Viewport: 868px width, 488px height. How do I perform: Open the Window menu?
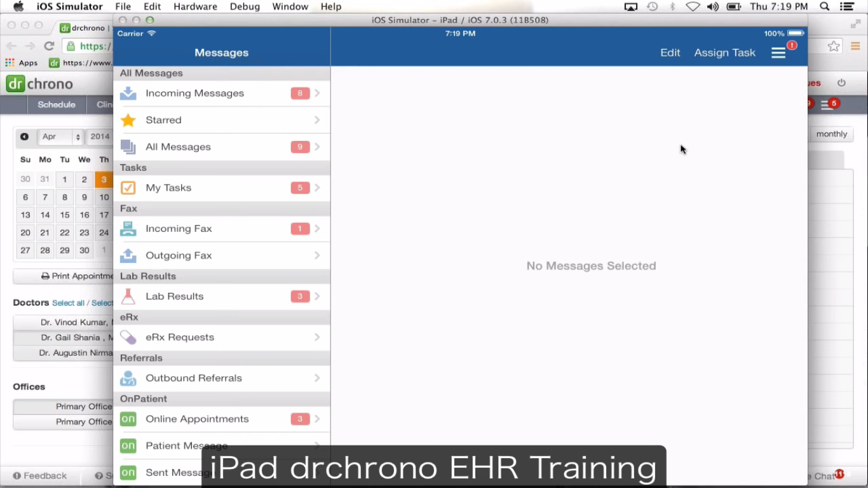click(x=290, y=6)
